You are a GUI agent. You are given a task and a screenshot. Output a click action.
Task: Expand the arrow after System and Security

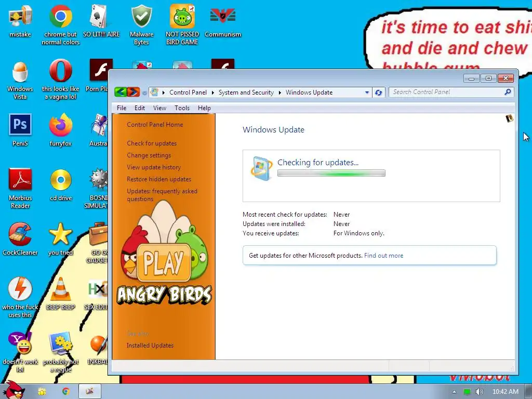[x=280, y=92]
